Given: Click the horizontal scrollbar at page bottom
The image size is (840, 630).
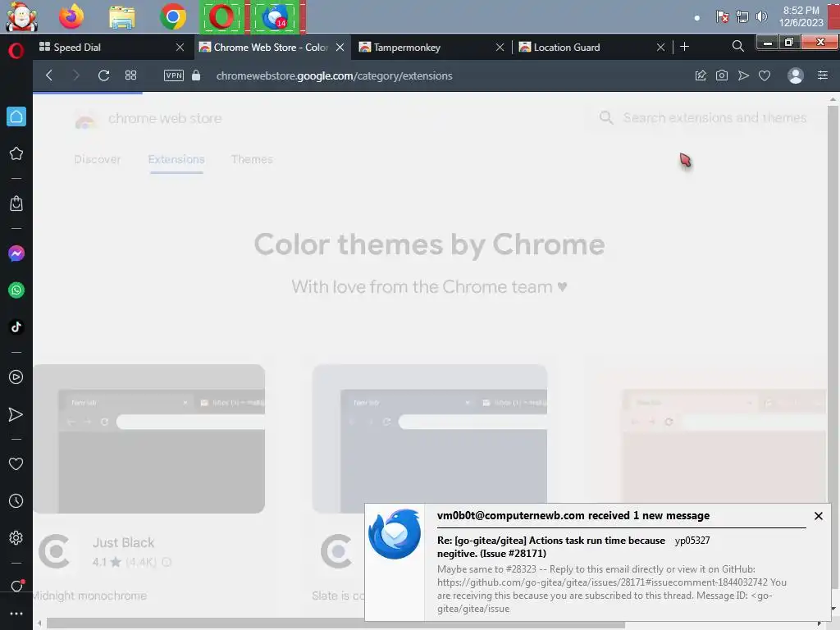Looking at the screenshot, I should point(336,624).
